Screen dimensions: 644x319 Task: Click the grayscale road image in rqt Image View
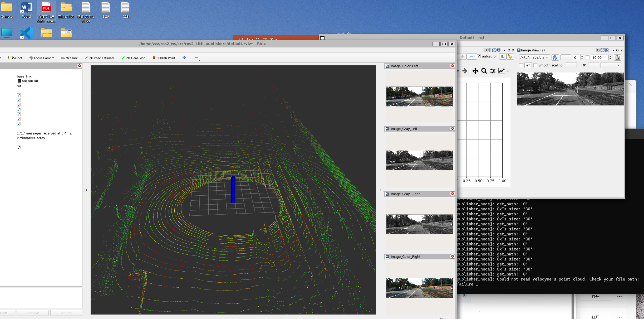point(570,89)
